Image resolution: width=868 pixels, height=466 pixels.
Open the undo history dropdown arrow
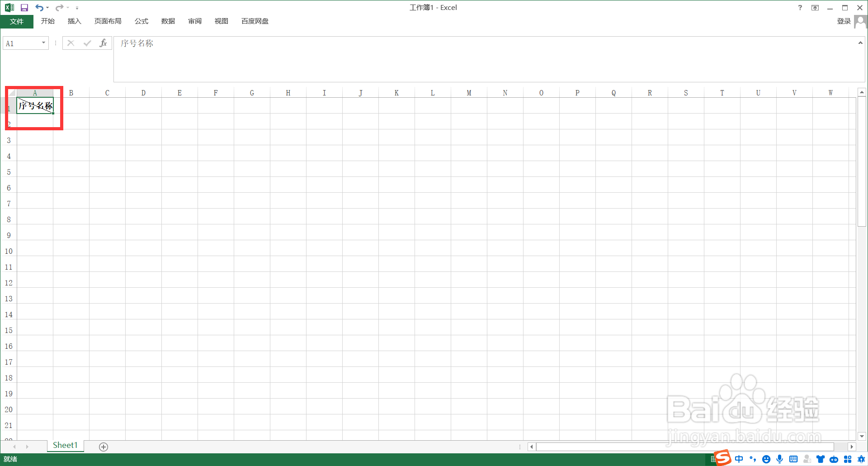coord(47,8)
